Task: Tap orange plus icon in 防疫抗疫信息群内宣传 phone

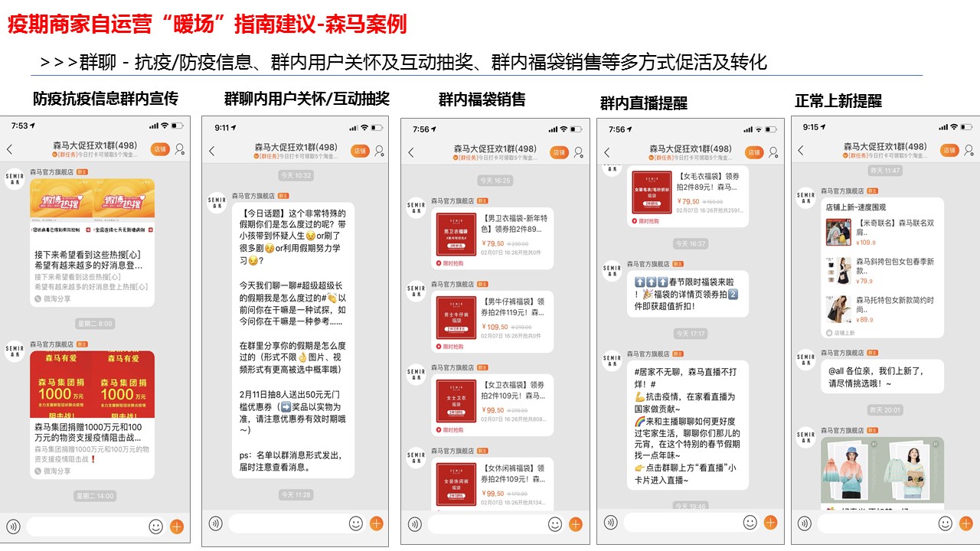Action: 177,527
